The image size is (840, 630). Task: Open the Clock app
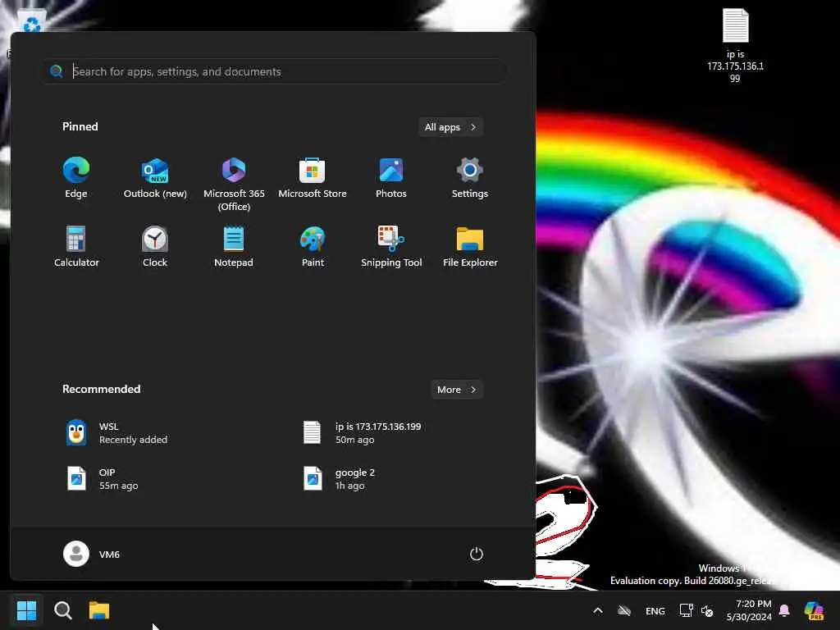tap(155, 246)
